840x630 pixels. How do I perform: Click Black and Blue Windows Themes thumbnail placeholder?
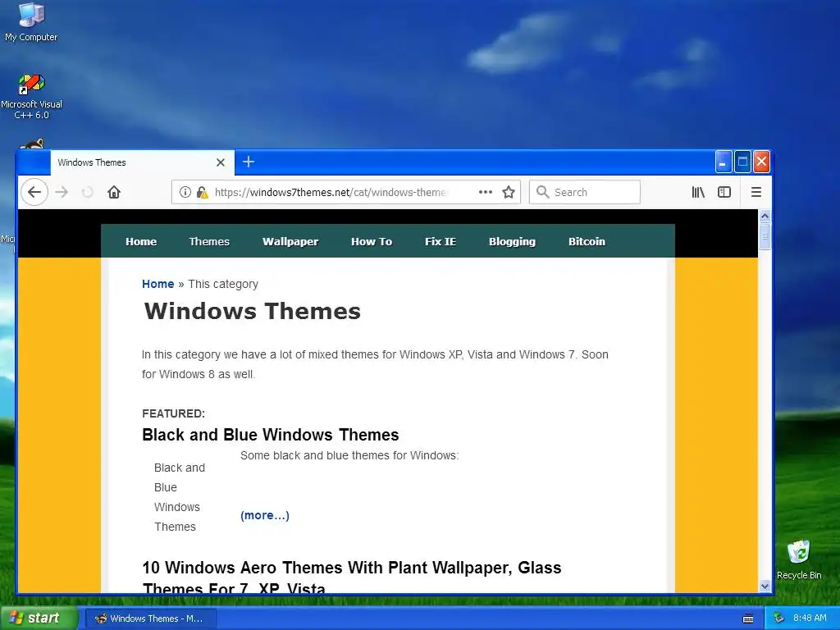pos(180,497)
